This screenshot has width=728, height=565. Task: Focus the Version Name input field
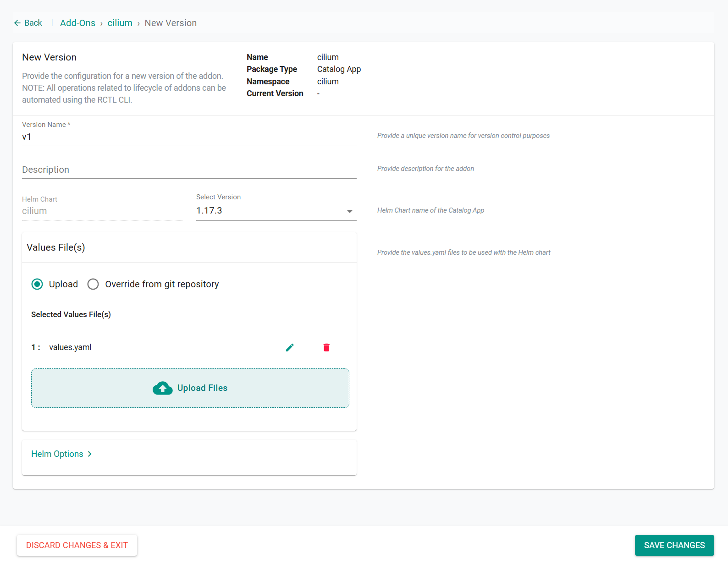point(189,137)
